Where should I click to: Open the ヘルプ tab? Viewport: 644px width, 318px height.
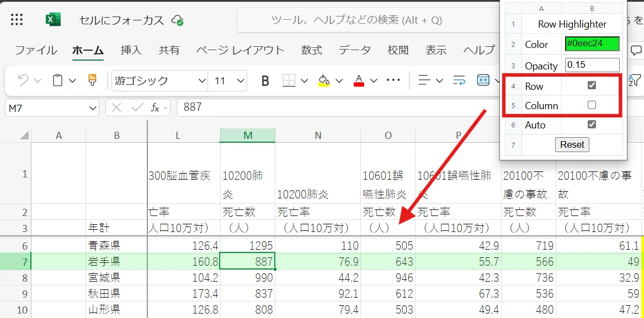coord(479,51)
